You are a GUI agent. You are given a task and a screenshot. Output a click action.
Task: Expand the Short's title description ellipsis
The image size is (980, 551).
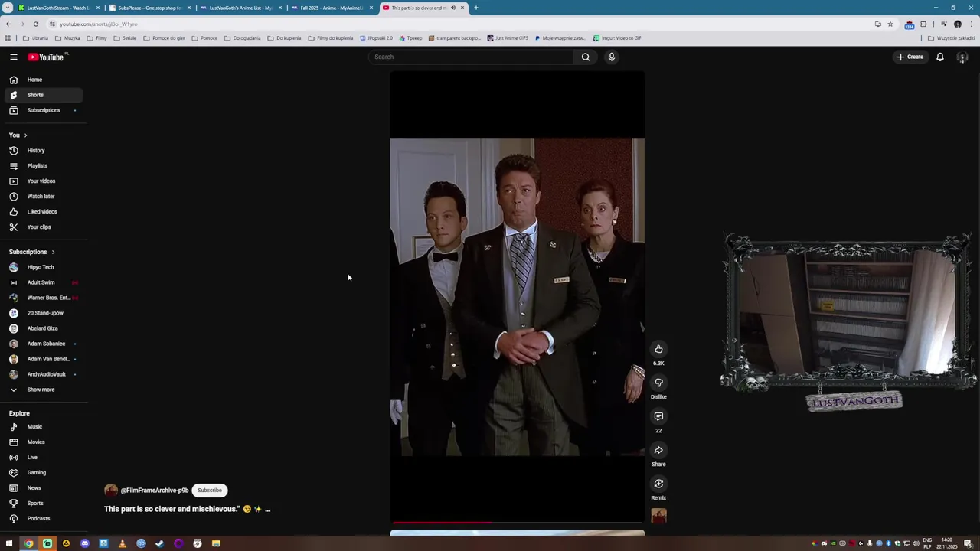(267, 510)
